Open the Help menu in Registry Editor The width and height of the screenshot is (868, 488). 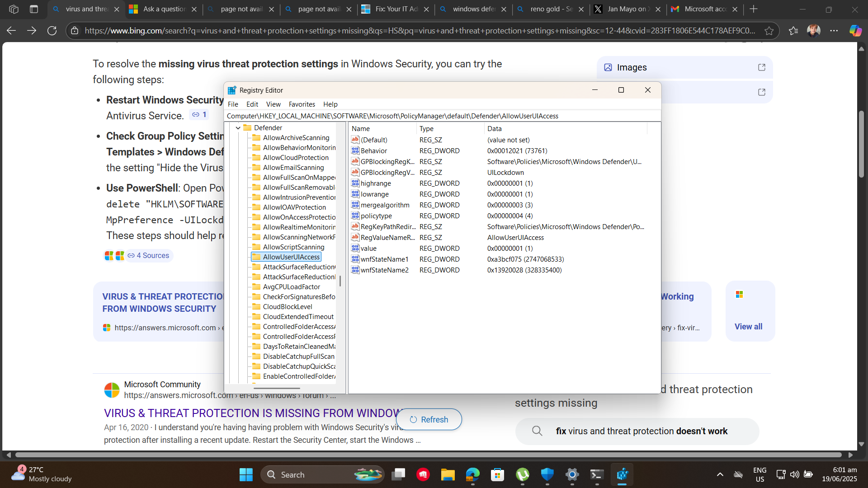[x=330, y=104]
